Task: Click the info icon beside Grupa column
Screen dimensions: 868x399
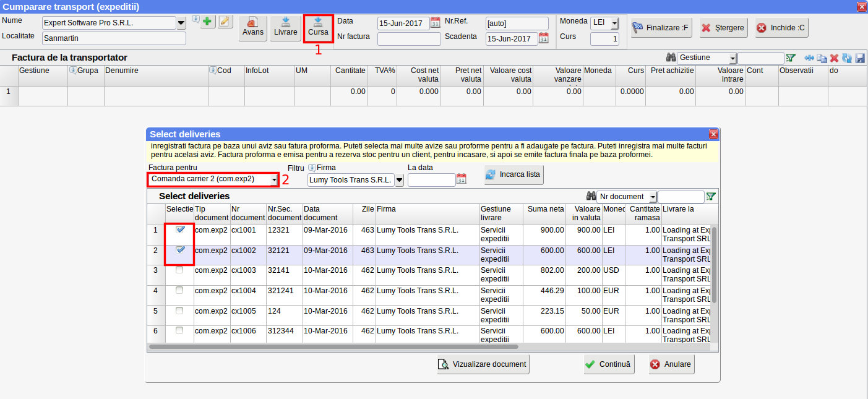Action: click(x=72, y=71)
